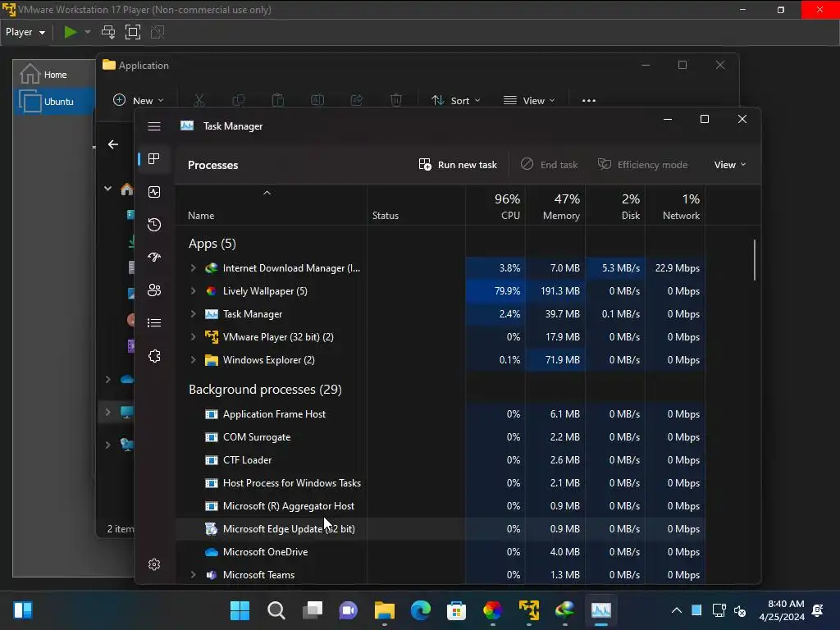The image size is (840, 630).
Task: Open App history icon in Task Manager sidebar
Action: pos(154,225)
